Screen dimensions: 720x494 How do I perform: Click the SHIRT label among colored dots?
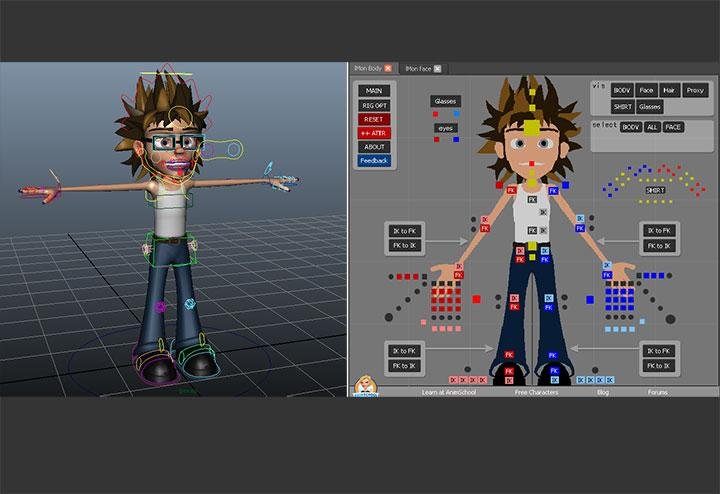click(655, 190)
